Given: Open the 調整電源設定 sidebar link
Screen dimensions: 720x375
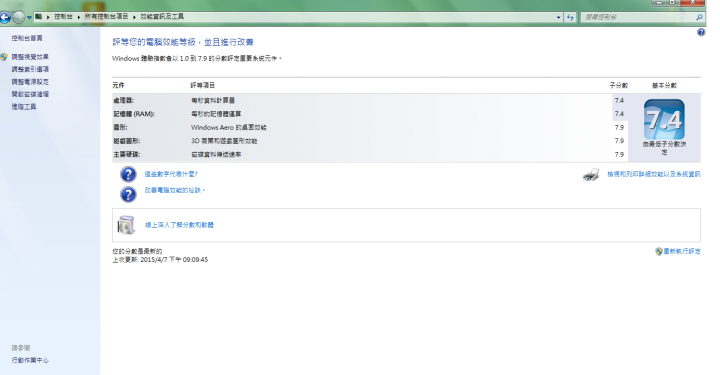Looking at the screenshot, I should [x=30, y=82].
